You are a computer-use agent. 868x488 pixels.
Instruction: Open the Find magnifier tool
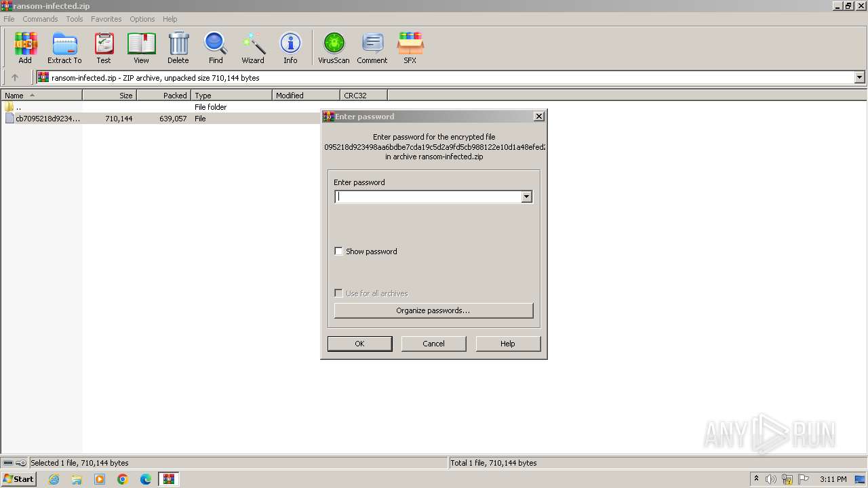pyautogui.click(x=216, y=47)
